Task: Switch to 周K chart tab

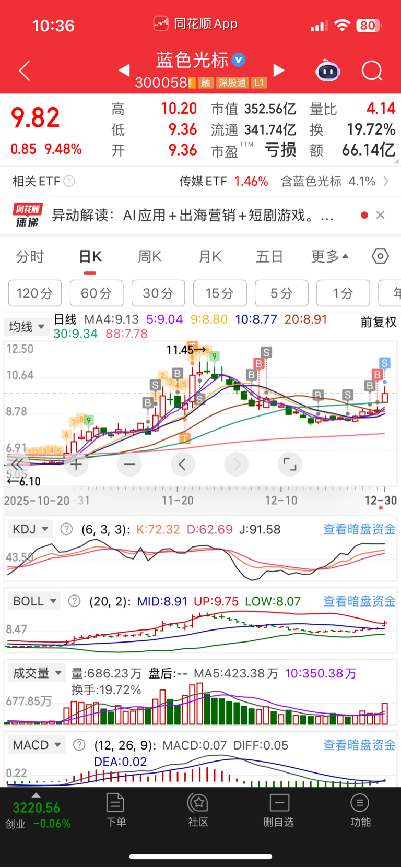Action: [x=150, y=256]
